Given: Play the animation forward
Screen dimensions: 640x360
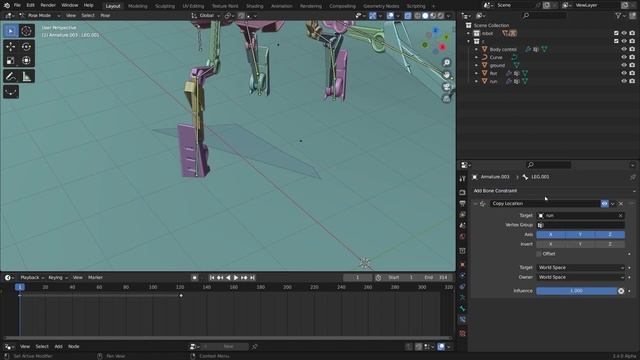Looking at the screenshot, I should pos(236,278).
